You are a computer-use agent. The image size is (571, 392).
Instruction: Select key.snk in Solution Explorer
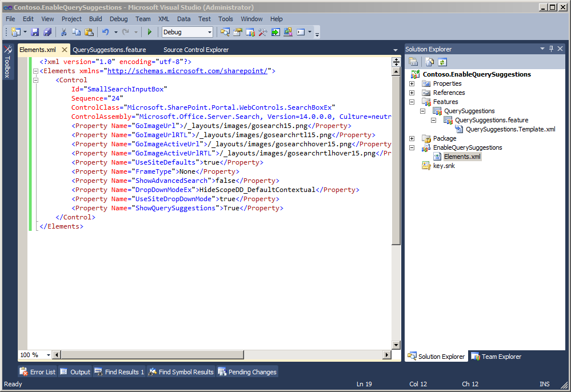coord(444,166)
